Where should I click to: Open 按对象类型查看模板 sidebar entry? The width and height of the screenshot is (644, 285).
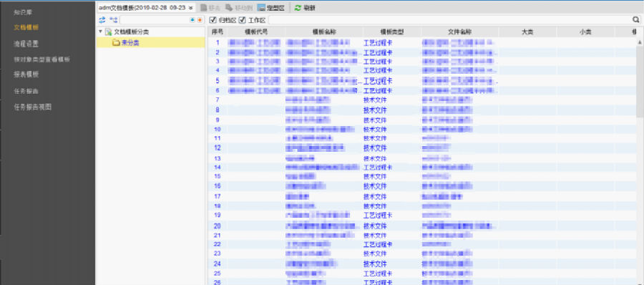point(42,59)
